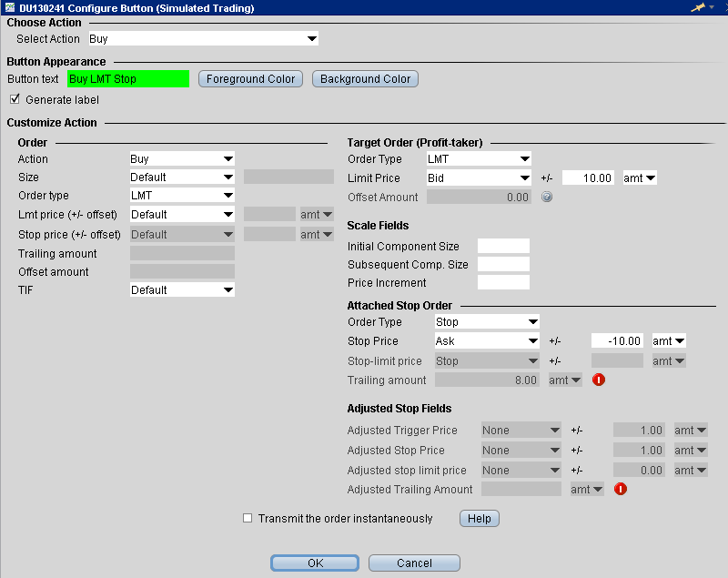The width and height of the screenshot is (728, 578).
Task: Open the TIF dropdown
Action: point(182,290)
